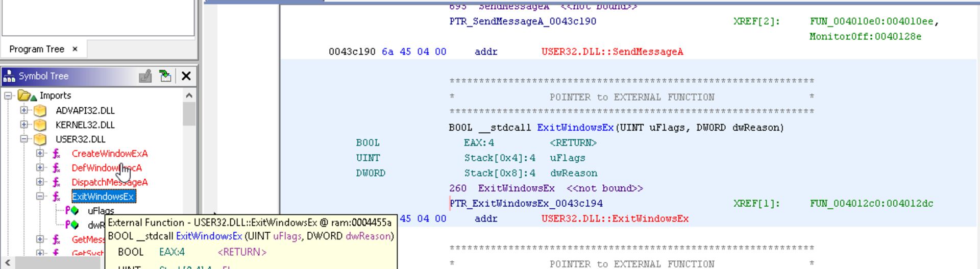980x269 pixels.
Task: Click the BOOL return type row
Action: tap(367, 143)
